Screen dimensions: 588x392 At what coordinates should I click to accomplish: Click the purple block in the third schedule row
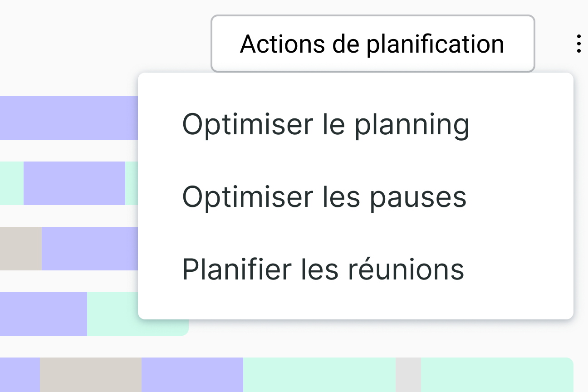coord(89,248)
